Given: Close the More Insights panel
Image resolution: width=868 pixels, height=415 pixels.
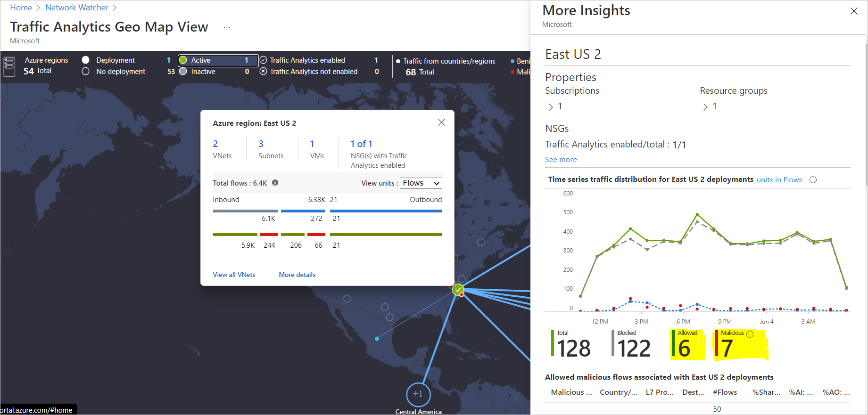Looking at the screenshot, I should [854, 11].
